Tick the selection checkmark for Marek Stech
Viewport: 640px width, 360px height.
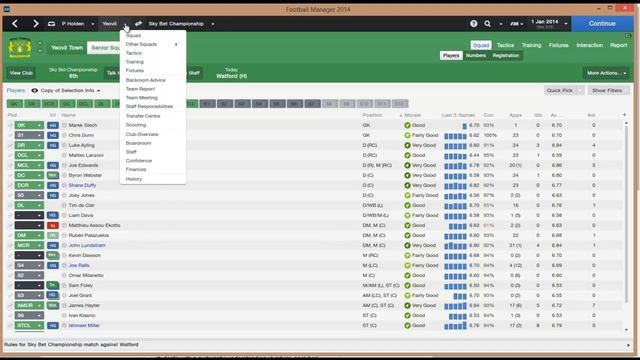point(10,125)
